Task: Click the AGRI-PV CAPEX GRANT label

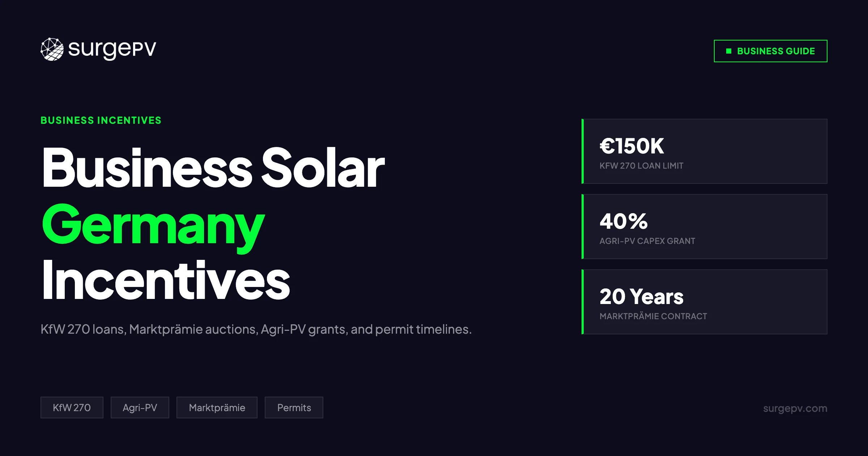Action: (647, 241)
